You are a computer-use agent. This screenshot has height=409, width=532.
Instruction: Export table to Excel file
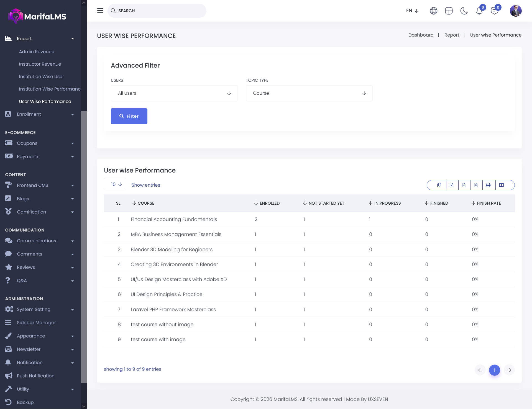pos(452,185)
